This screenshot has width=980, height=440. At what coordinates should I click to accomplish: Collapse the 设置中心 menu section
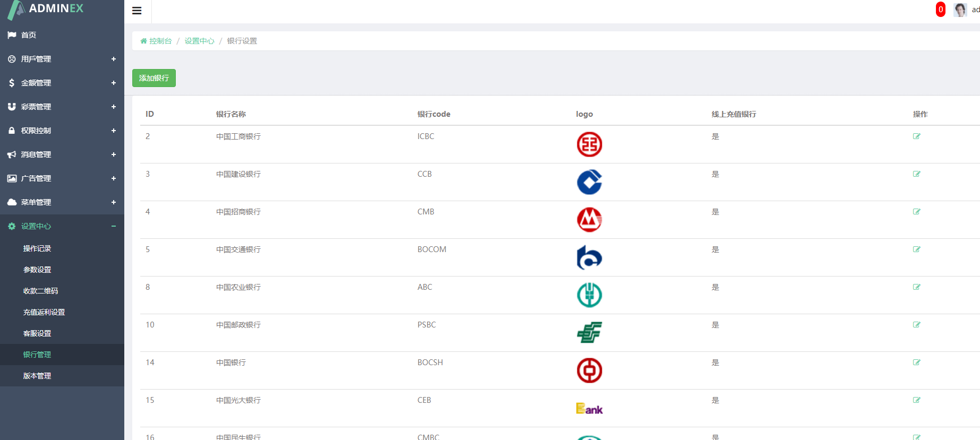[62, 226]
